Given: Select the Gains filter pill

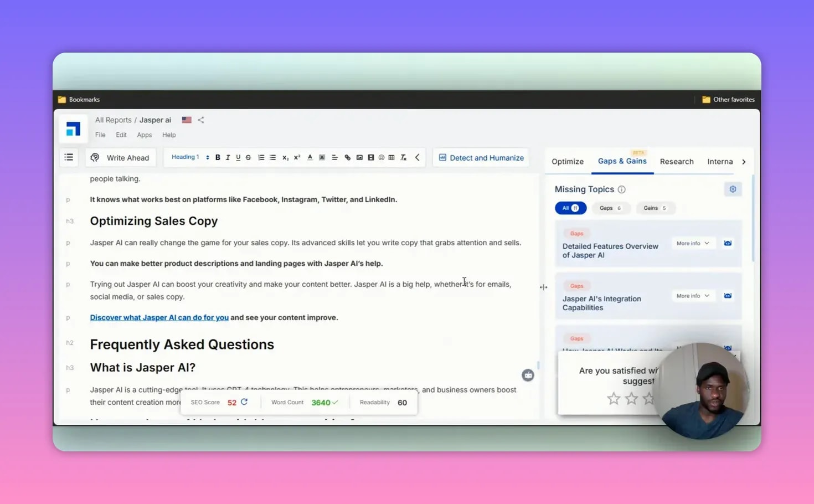Looking at the screenshot, I should tap(656, 208).
